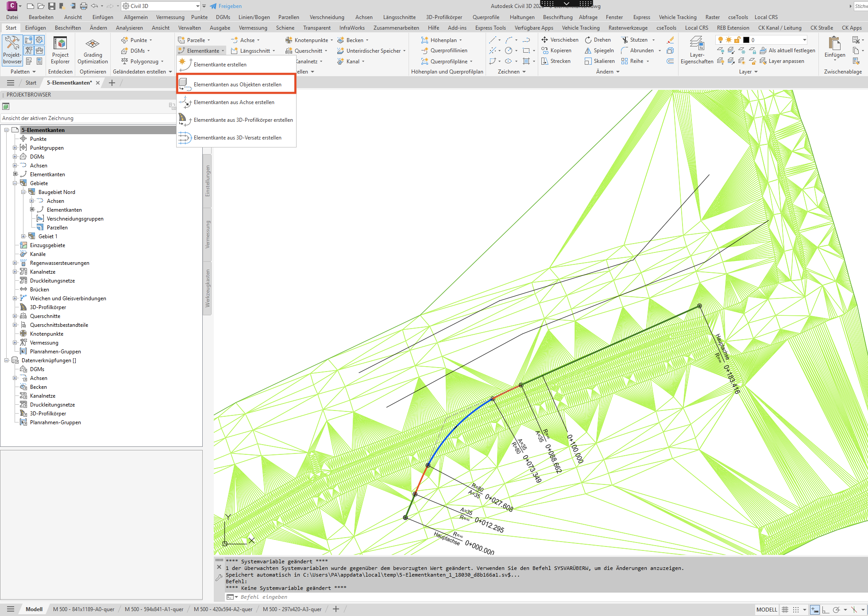The image size is (868, 616).
Task: Toggle MODELL space button in status bar
Action: coord(767,609)
